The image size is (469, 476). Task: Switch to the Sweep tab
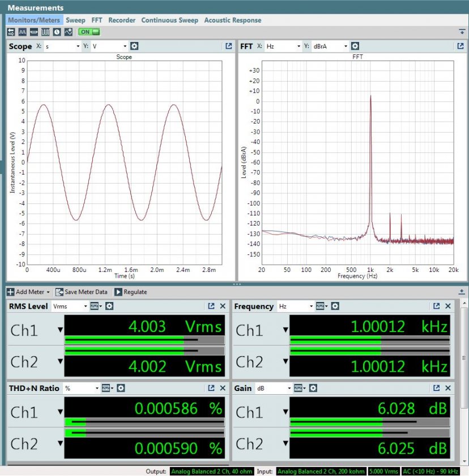pos(75,20)
